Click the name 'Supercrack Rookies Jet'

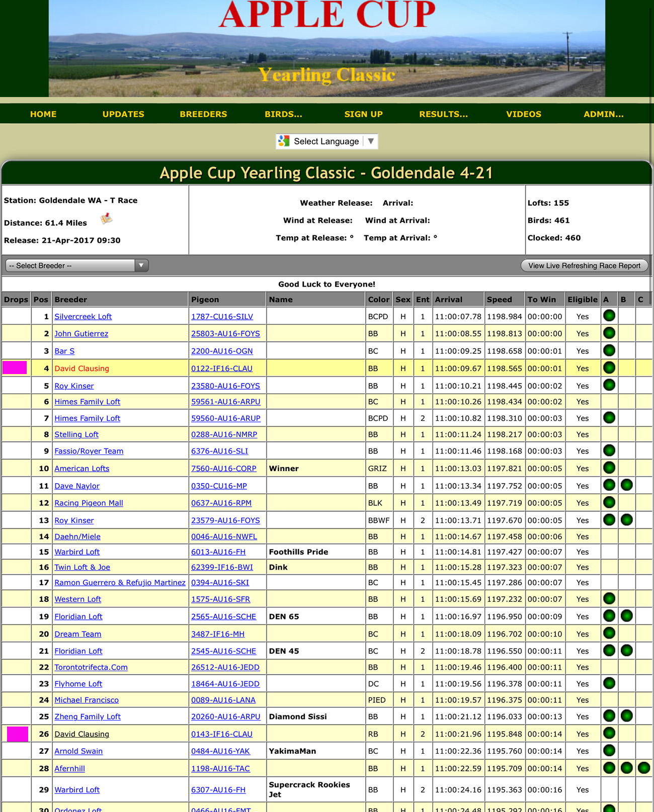pyautogui.click(x=309, y=789)
